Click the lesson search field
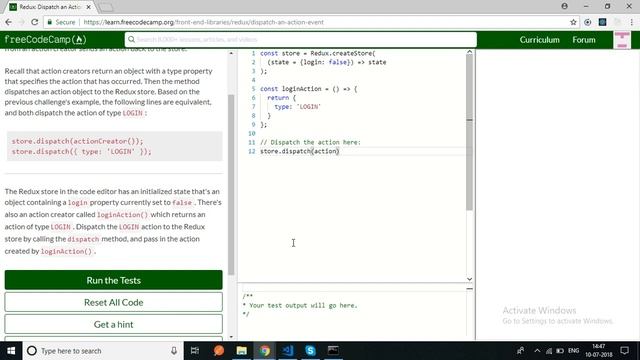640x360 pixels. point(301,40)
